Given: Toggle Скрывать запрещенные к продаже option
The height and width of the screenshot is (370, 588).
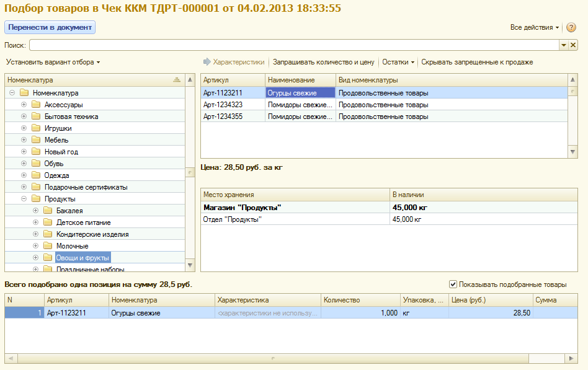Looking at the screenshot, I should pyautogui.click(x=477, y=62).
